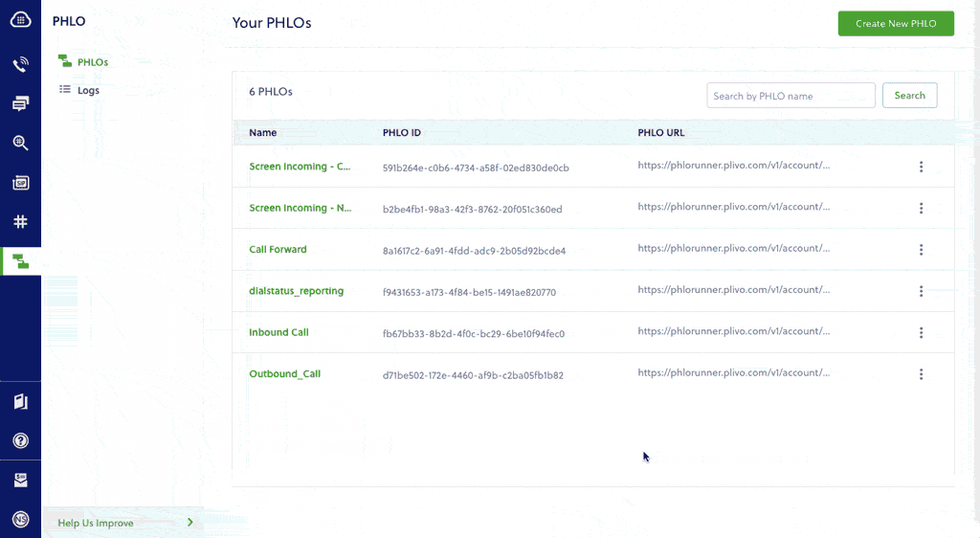Click PHLO URL in Call Forward row
Viewport: 980px width, 538px height.
click(734, 248)
